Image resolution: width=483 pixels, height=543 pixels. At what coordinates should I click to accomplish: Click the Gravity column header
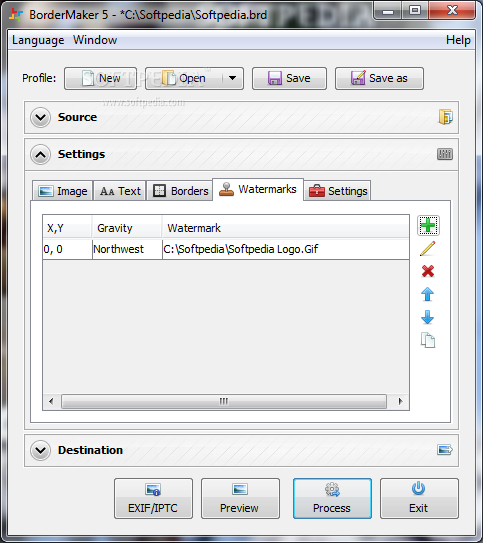[127, 228]
